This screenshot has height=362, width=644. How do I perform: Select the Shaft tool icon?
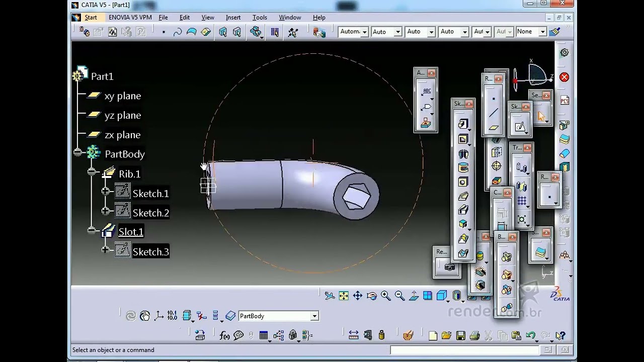pos(463,153)
